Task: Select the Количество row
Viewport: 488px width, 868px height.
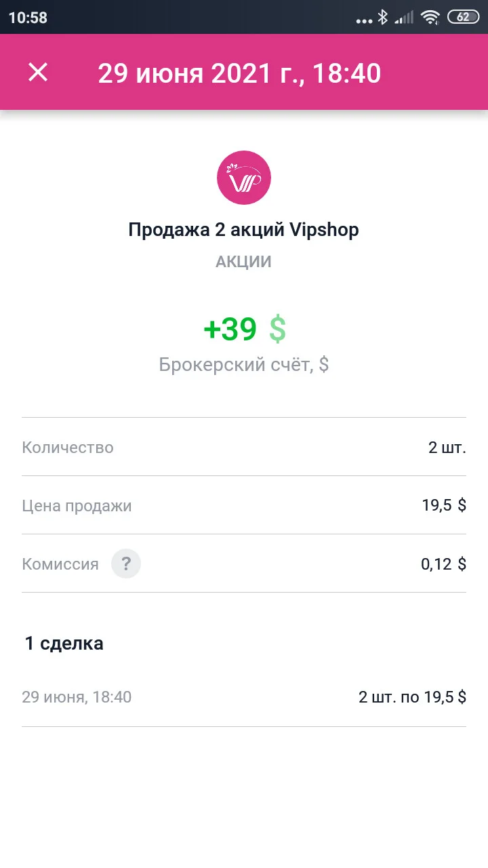Action: tap(244, 448)
